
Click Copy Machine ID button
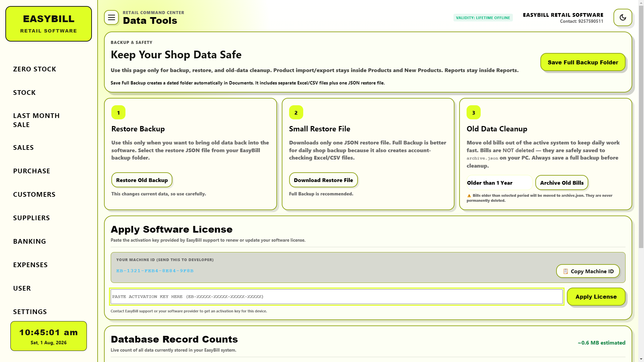(588, 271)
